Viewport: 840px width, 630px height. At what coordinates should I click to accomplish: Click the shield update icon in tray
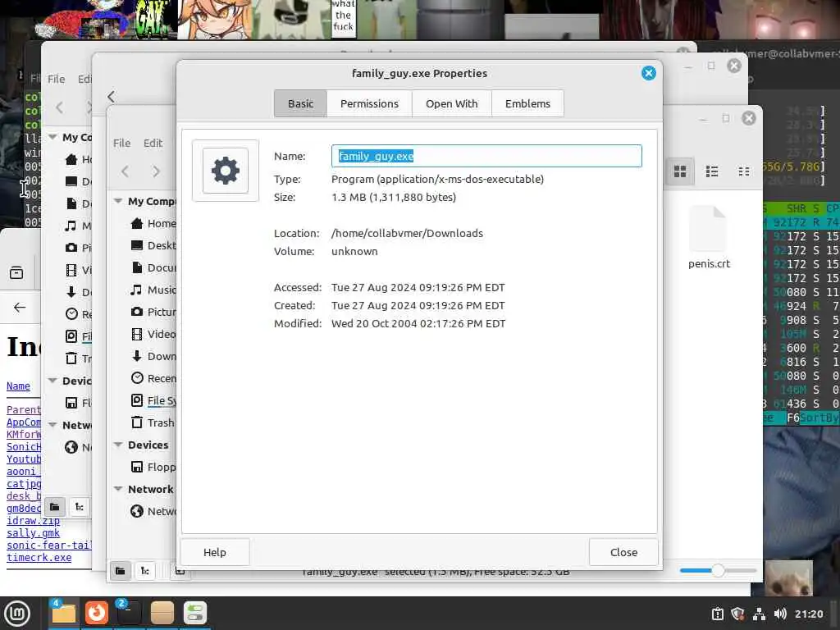click(737, 614)
